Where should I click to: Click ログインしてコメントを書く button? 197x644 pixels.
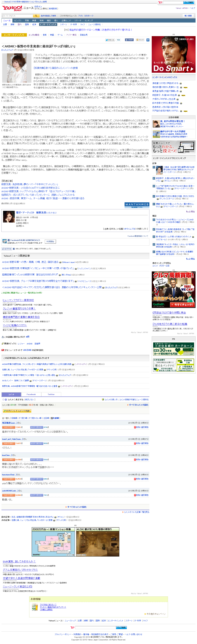tap(17, 411)
